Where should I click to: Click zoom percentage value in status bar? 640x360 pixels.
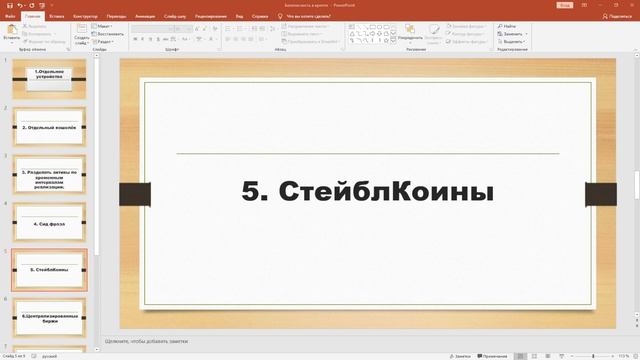pos(623,356)
